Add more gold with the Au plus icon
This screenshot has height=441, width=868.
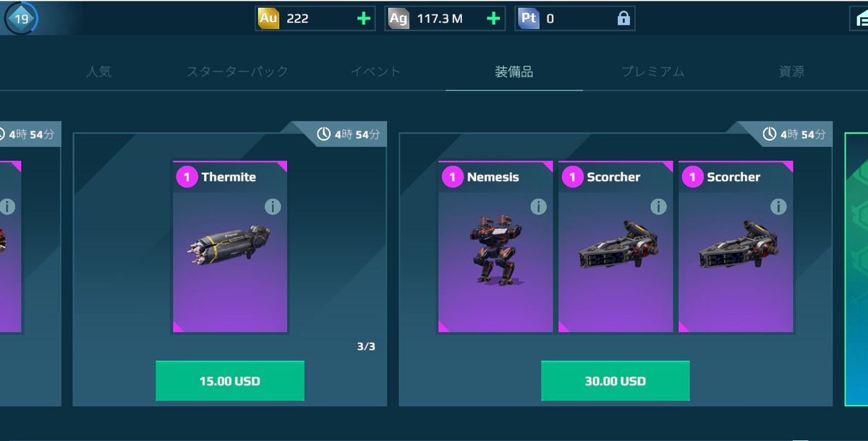click(364, 19)
